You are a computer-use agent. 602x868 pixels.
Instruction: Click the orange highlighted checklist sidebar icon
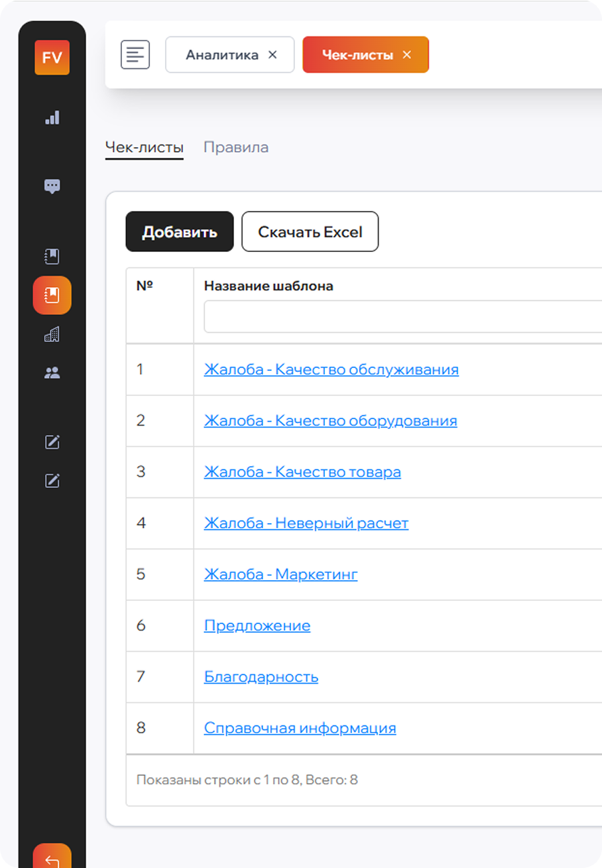(52, 295)
